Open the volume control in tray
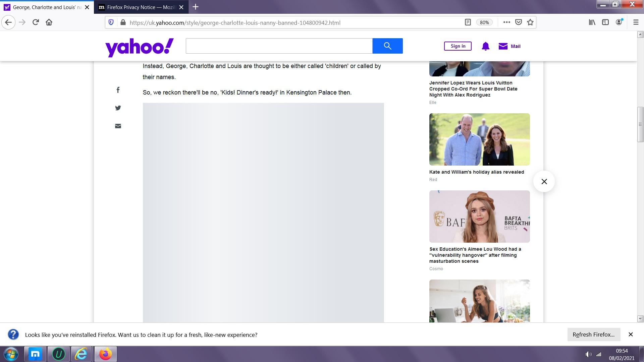 [588, 354]
